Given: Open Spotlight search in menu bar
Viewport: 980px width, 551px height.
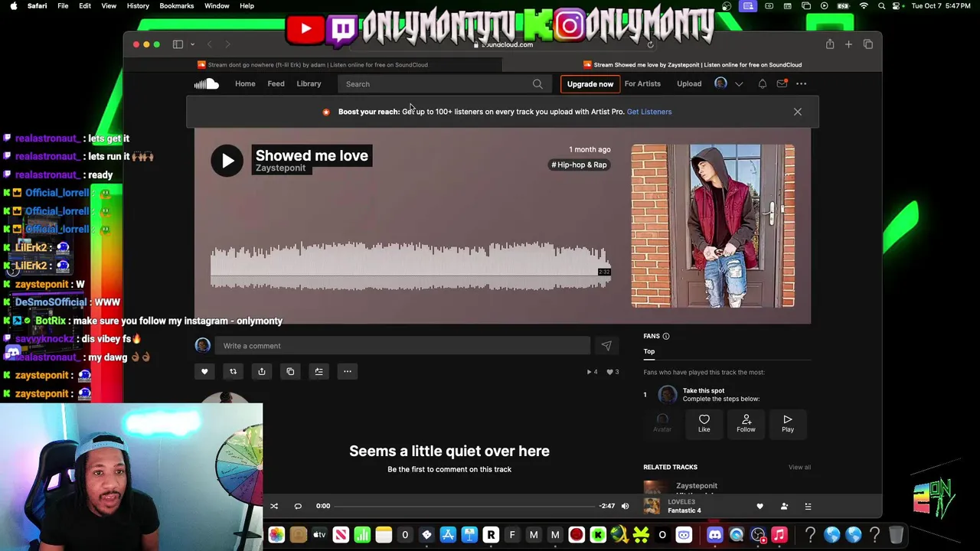Looking at the screenshot, I should pyautogui.click(x=881, y=6).
